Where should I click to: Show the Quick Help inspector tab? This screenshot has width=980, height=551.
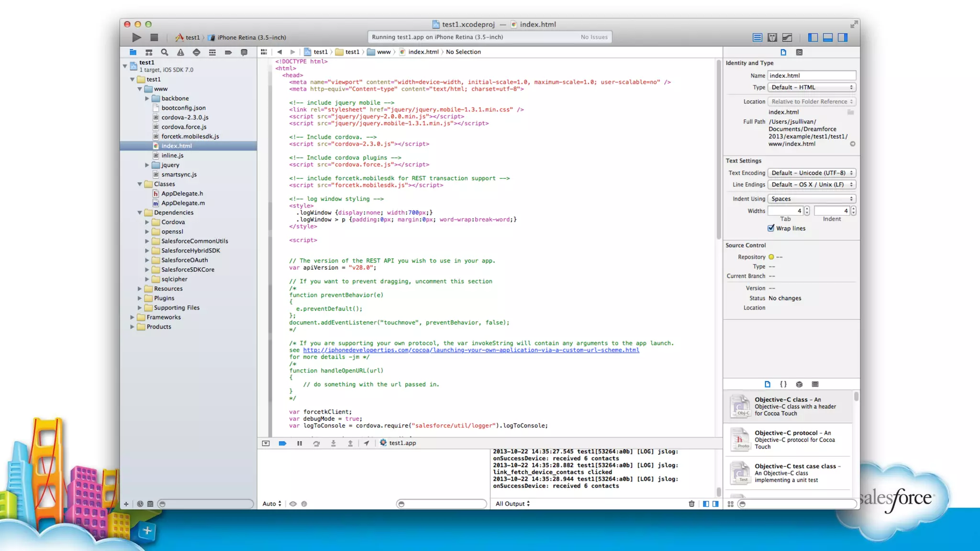click(x=799, y=52)
